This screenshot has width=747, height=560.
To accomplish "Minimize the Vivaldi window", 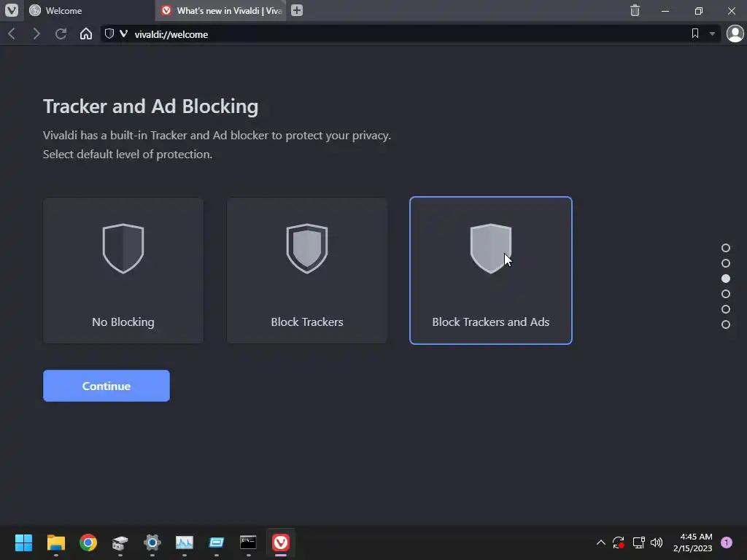I will (665, 10).
